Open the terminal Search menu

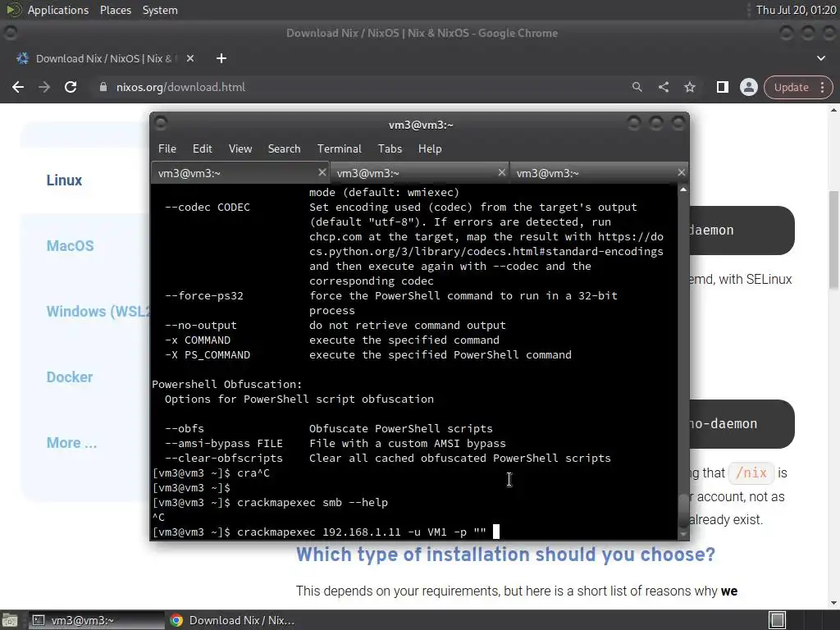pos(284,149)
